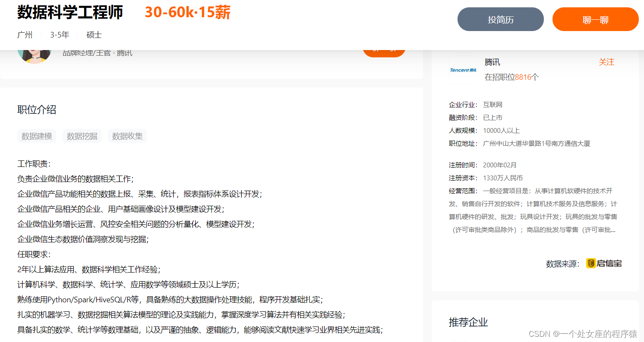Click the line about 数学、统计学等数理基础
Screen dimensions: 644x342
[200, 330]
